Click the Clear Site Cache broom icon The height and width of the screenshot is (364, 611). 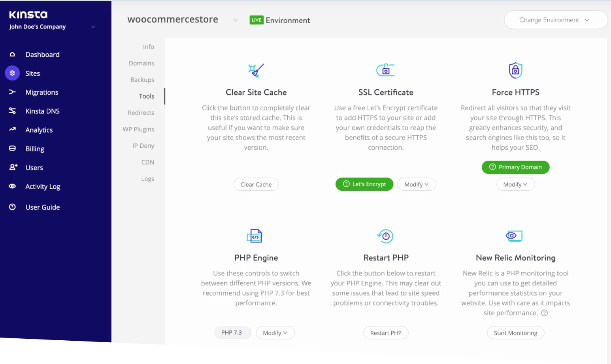(x=256, y=70)
